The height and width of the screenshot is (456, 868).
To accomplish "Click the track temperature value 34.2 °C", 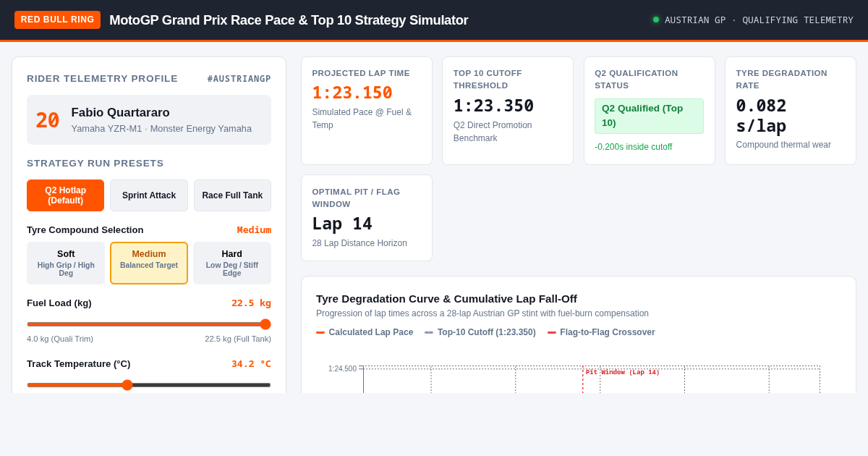I will pos(251,363).
